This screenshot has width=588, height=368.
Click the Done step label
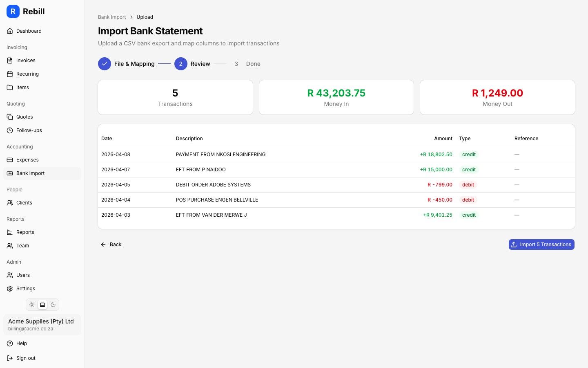(x=253, y=64)
